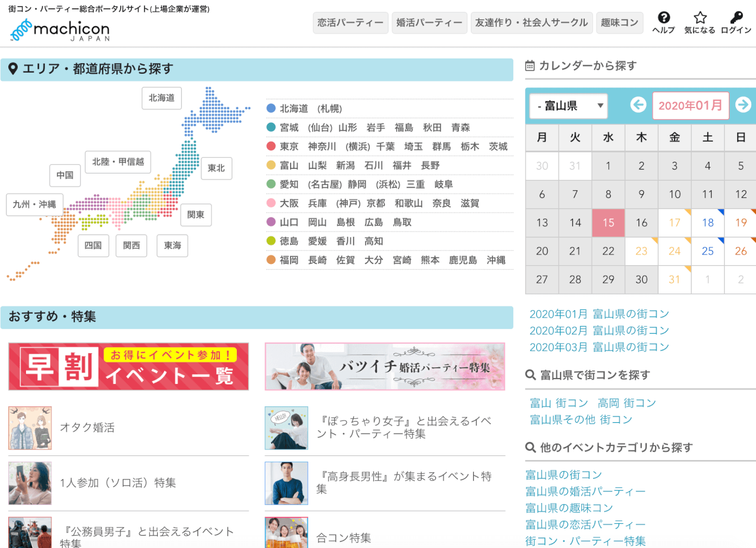Screen dimensions: 756x548
Task: Open 友達作り・社会人サークル menu
Action: 532,23
